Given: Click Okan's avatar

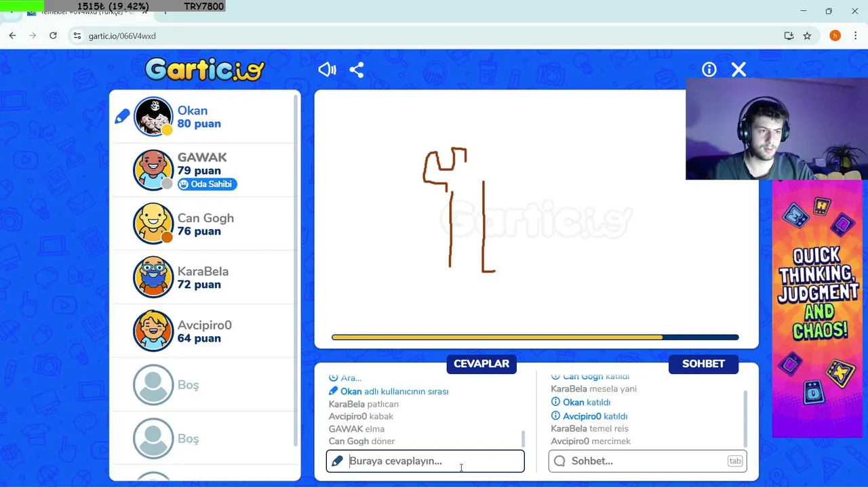Looking at the screenshot, I should pyautogui.click(x=153, y=117).
